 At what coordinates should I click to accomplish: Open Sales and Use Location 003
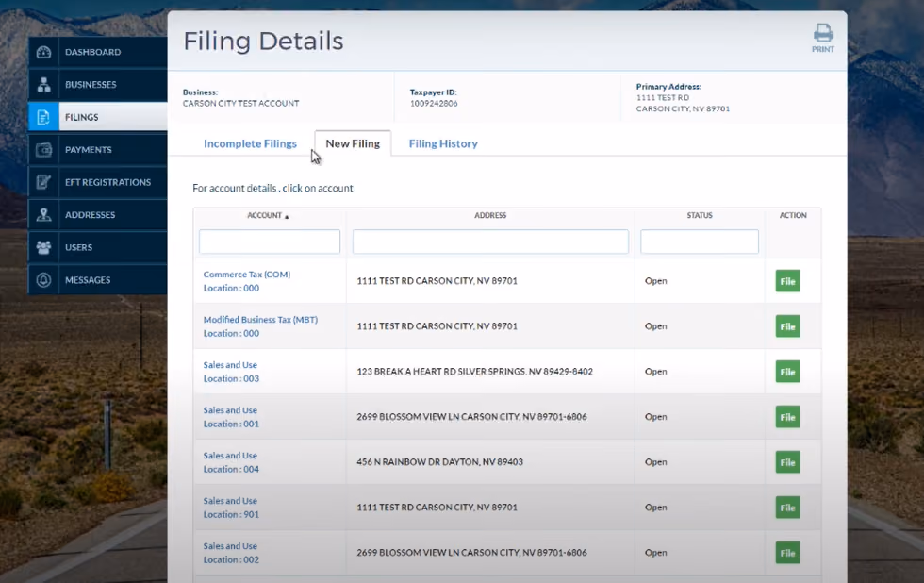pyautogui.click(x=231, y=372)
